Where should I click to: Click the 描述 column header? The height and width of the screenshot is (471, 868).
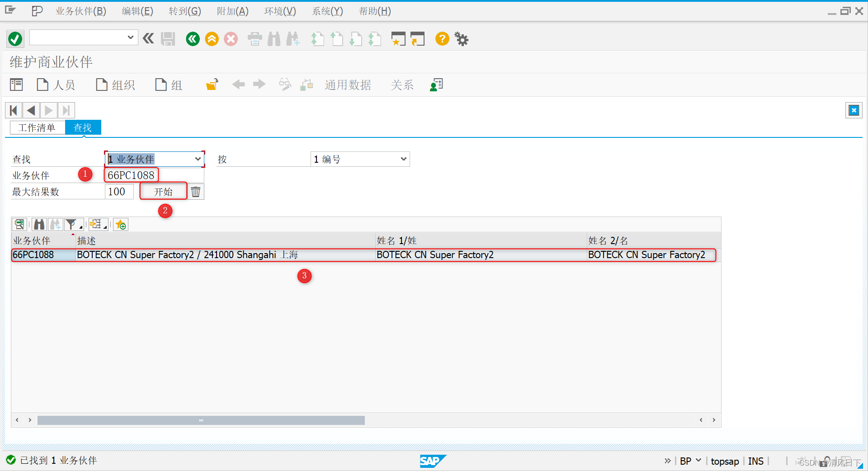(225, 240)
